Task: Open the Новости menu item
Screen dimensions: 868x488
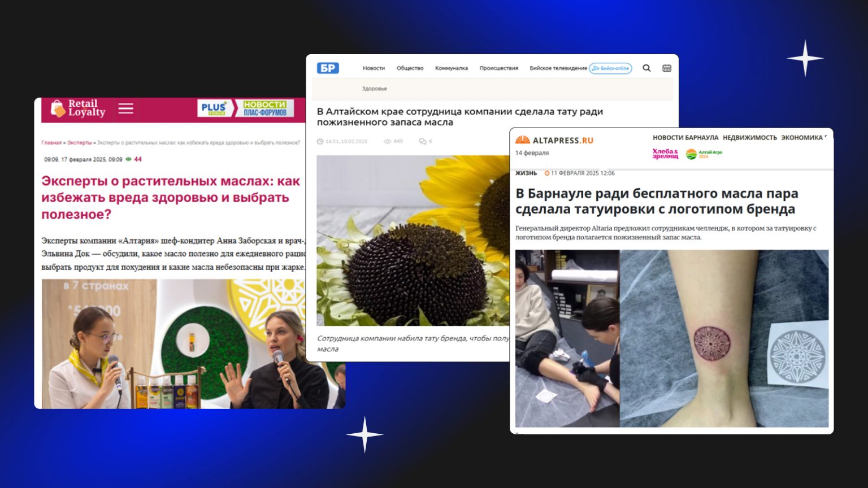Action: 374,68
